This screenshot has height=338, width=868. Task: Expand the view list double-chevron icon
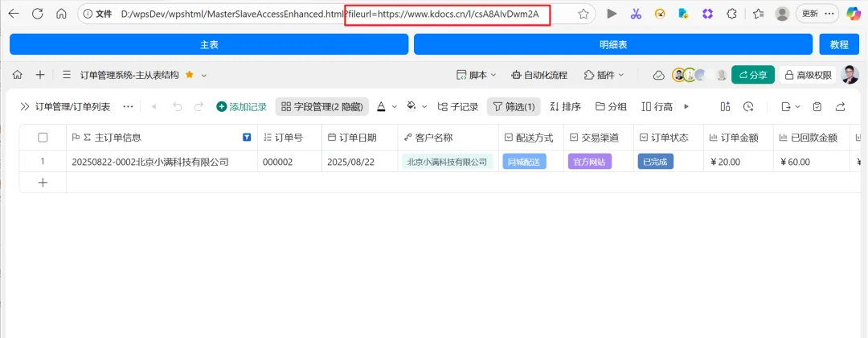(24, 106)
